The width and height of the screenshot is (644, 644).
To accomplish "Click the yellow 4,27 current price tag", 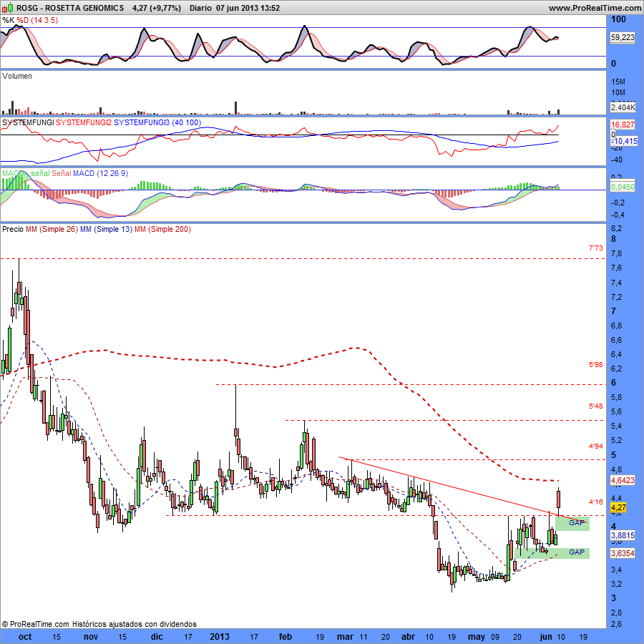I will [618, 507].
